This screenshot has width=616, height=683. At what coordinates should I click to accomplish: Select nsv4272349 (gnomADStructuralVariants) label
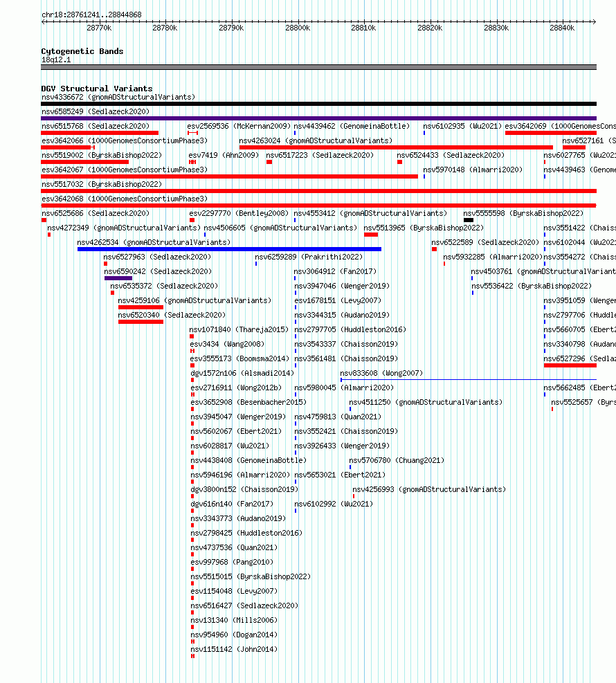pyautogui.click(x=124, y=228)
